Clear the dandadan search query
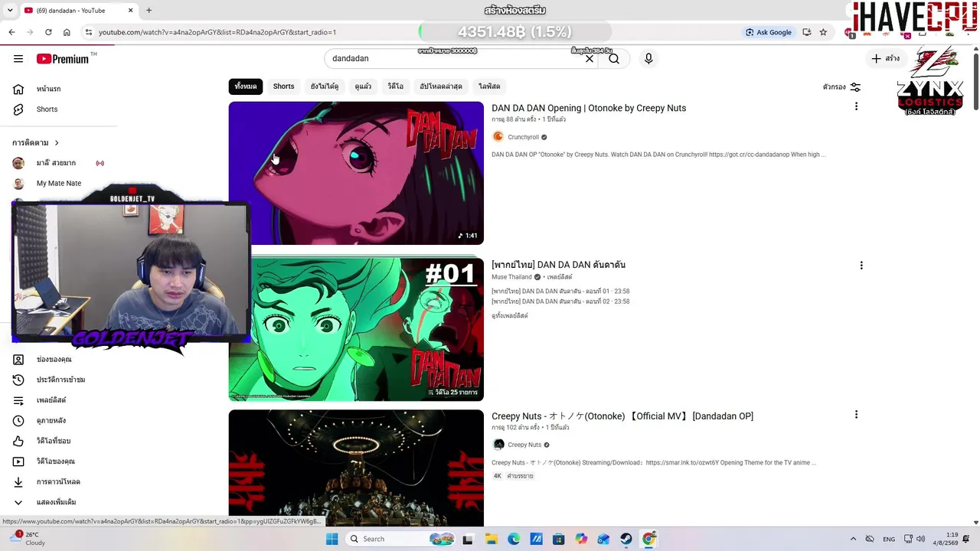Image resolution: width=980 pixels, height=551 pixels. (590, 59)
